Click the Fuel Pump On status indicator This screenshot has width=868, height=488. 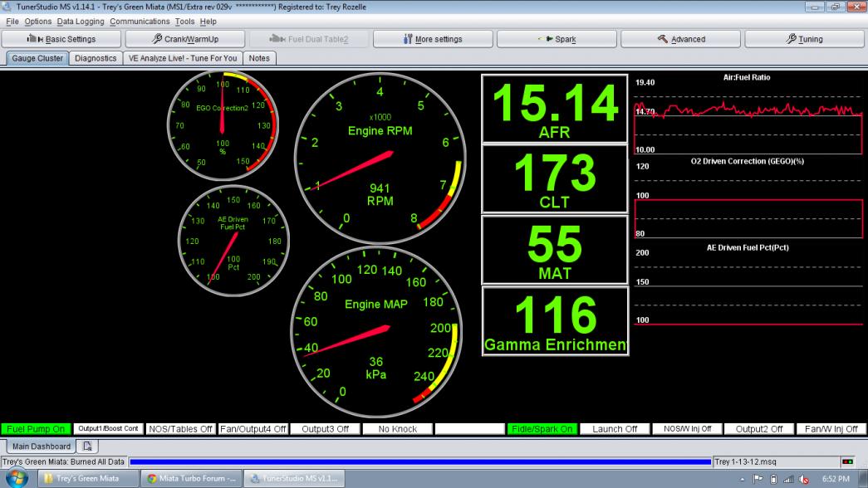point(36,429)
